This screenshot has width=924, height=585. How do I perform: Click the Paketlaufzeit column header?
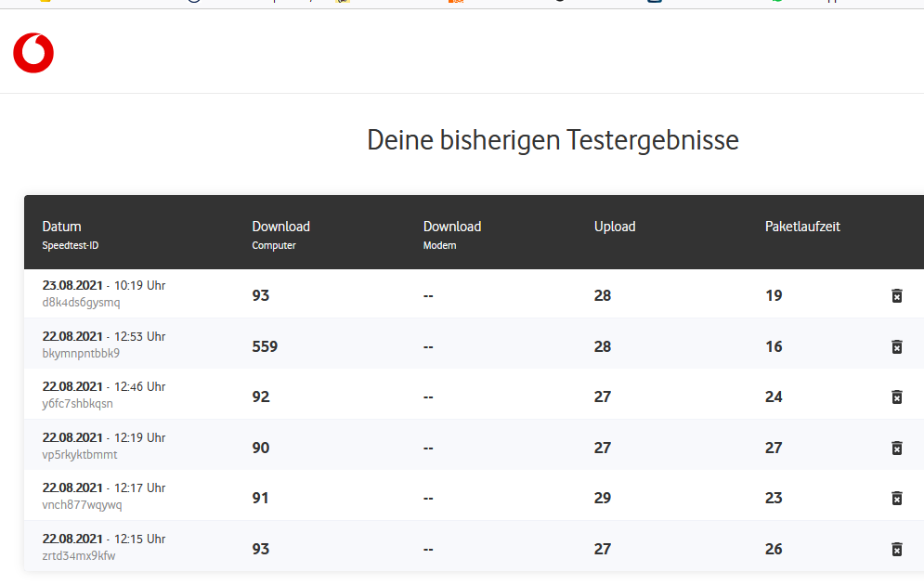[x=802, y=227]
